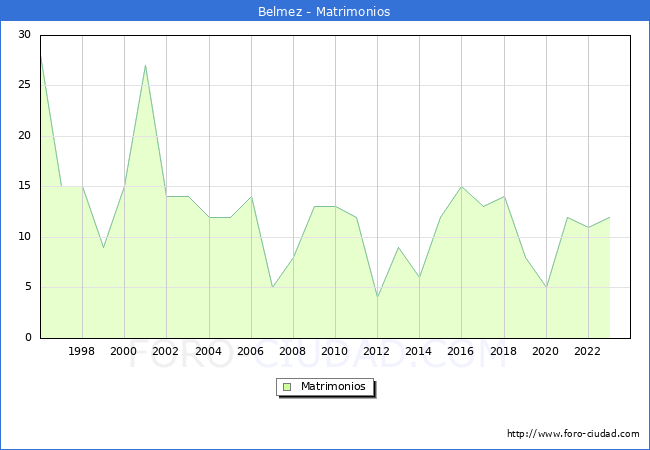Click the 2004 x-axis year label
Viewport: 650px width, 450px height.
point(209,352)
